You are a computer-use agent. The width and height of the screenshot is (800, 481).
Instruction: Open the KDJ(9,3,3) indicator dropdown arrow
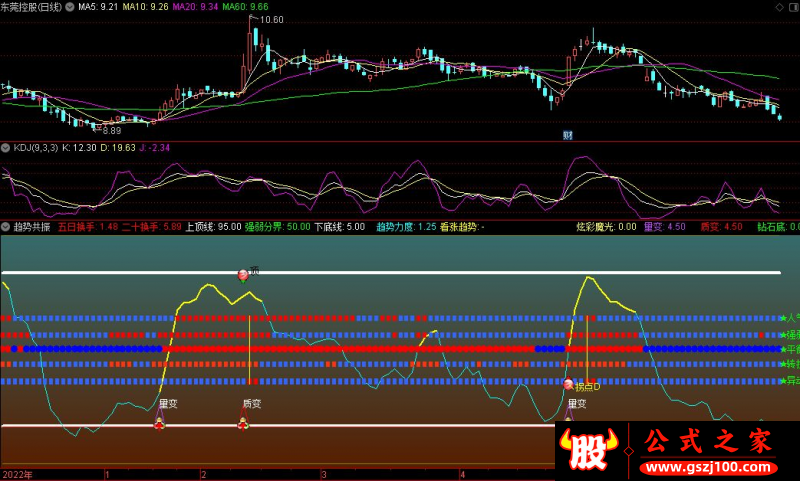point(6,147)
